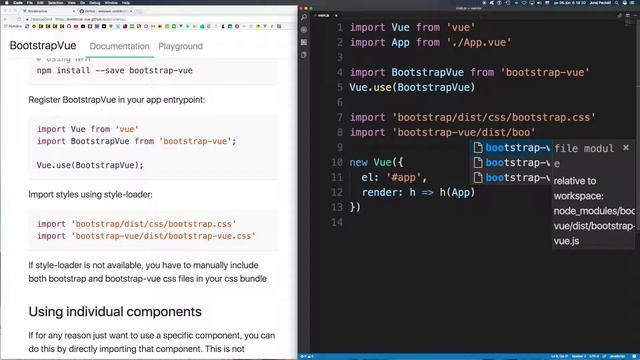Click Vue.use(BootstrapVue) on editor line 5

click(412, 87)
